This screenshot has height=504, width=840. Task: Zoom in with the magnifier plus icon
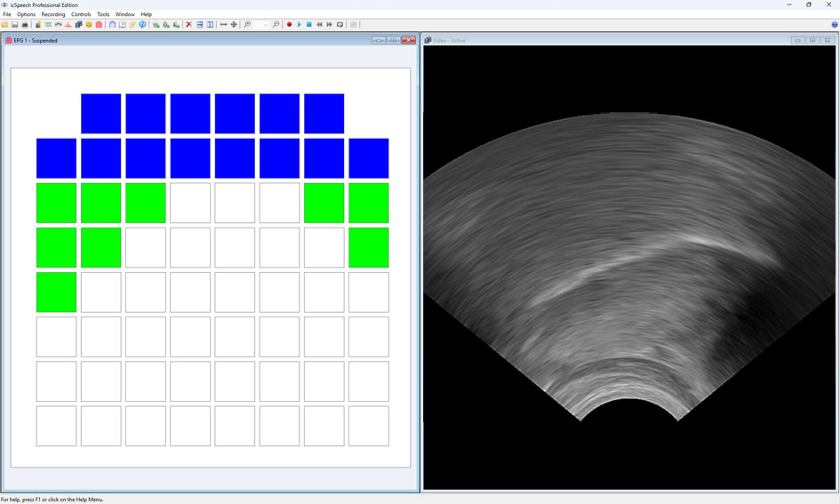tap(247, 25)
